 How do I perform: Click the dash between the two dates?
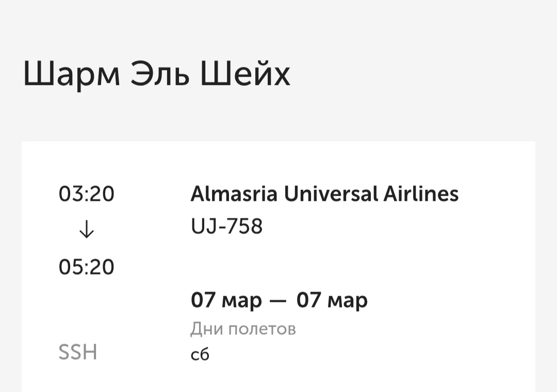278,301
